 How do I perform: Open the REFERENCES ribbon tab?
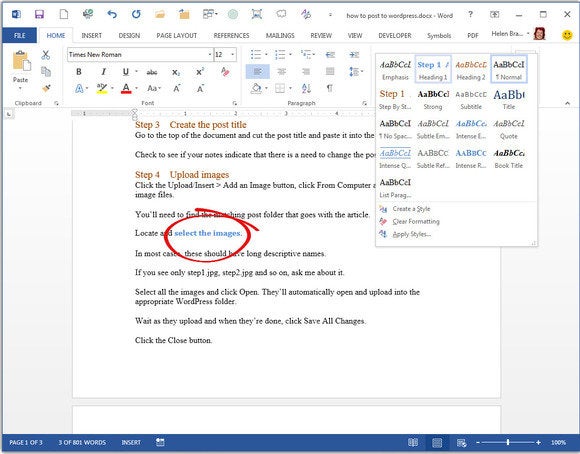pos(231,36)
